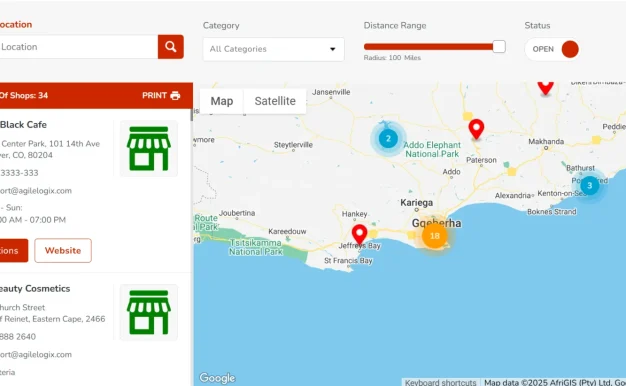Click the Google logo on the map
This screenshot has height=386, width=626.
tap(217, 378)
